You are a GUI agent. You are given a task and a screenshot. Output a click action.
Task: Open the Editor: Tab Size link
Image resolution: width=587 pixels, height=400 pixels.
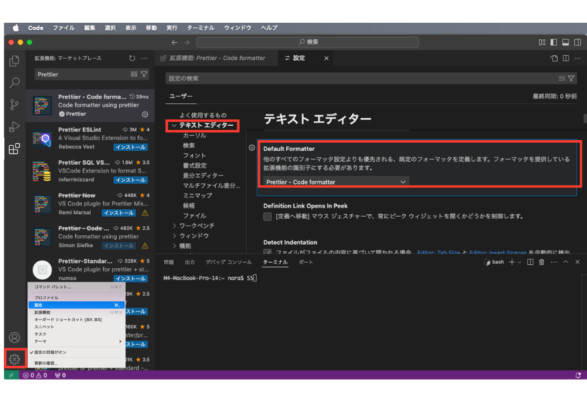click(x=438, y=252)
